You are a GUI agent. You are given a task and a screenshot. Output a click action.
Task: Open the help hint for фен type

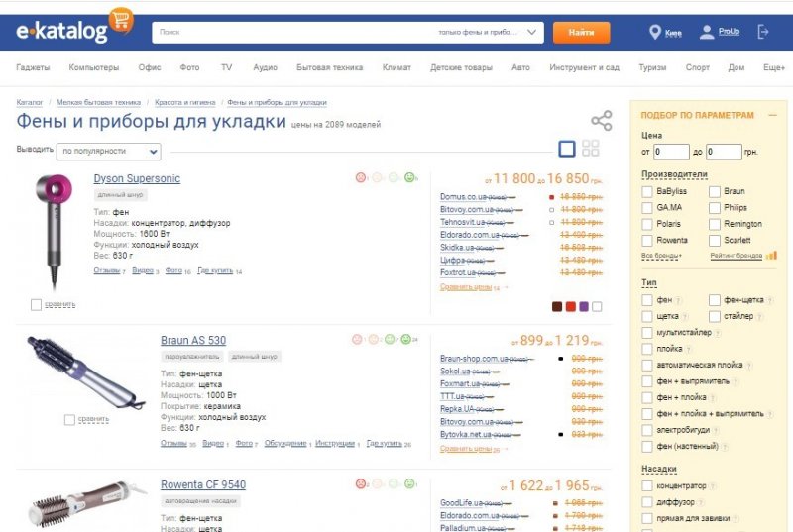(678, 300)
